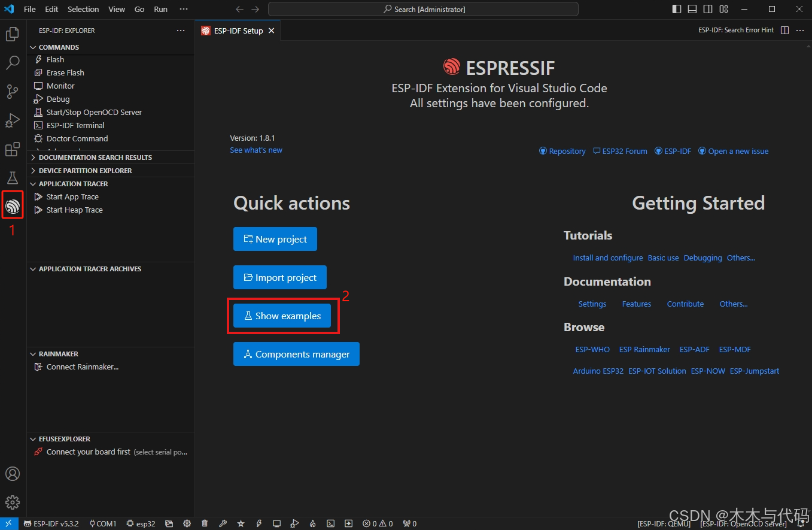Click the Components manager button
The image size is (812, 530).
pyautogui.click(x=296, y=354)
